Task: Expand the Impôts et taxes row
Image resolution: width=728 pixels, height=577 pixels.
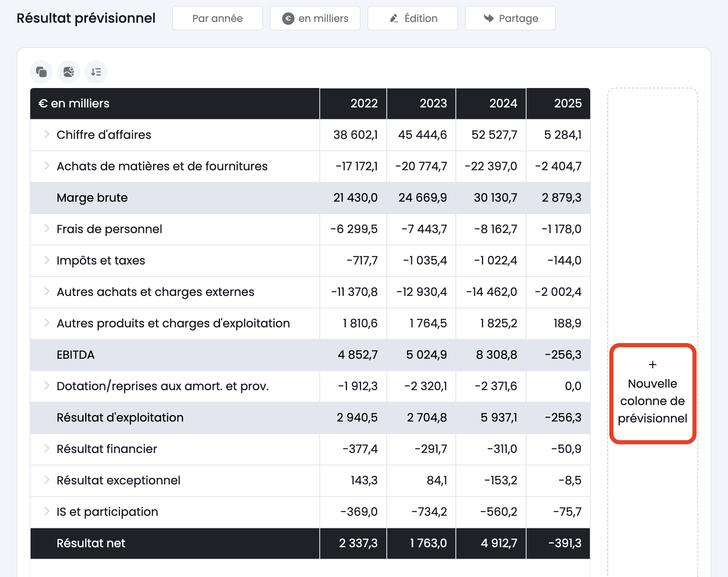Action: point(47,260)
